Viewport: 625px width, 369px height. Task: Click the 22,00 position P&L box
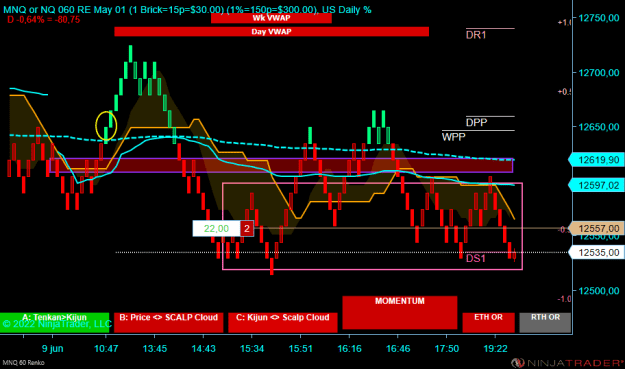coord(216,229)
